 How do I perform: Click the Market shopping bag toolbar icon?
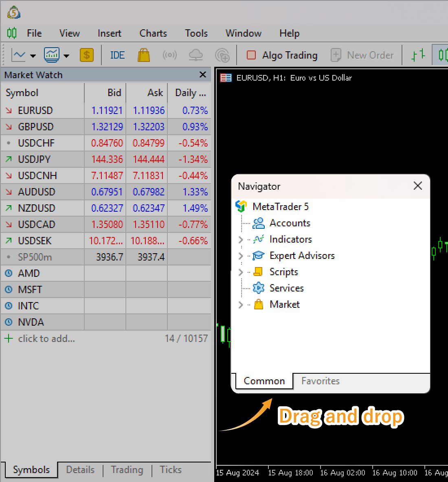(x=143, y=55)
